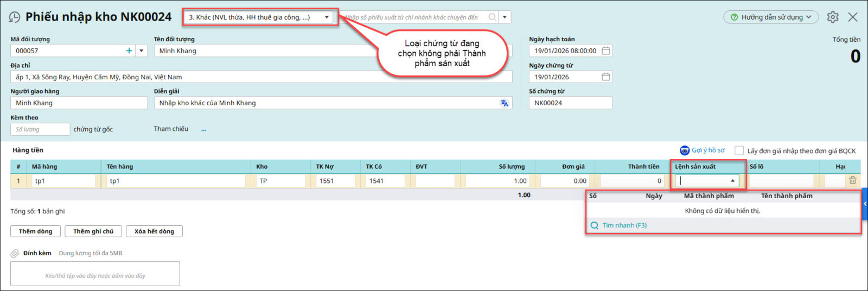
Task: Open Hướng dẫn sử dụng menu
Action: (771, 17)
